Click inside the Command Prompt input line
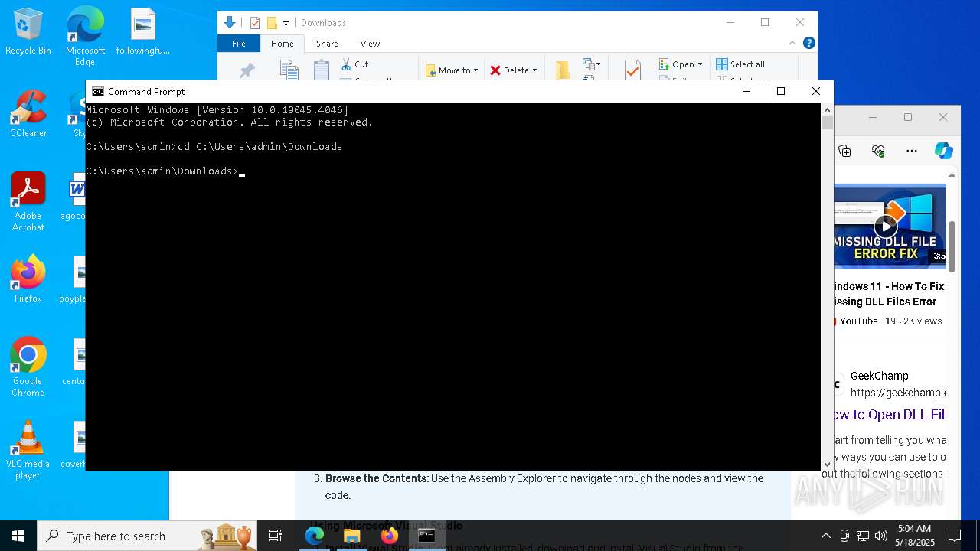The height and width of the screenshot is (551, 980). (x=242, y=171)
